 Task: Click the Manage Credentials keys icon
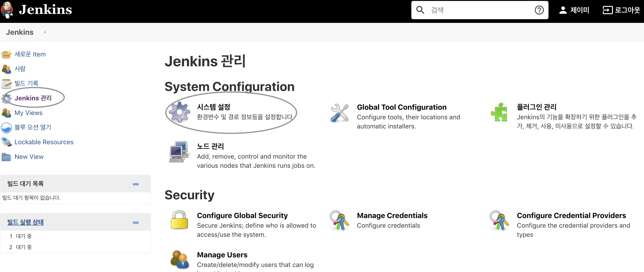point(339,220)
